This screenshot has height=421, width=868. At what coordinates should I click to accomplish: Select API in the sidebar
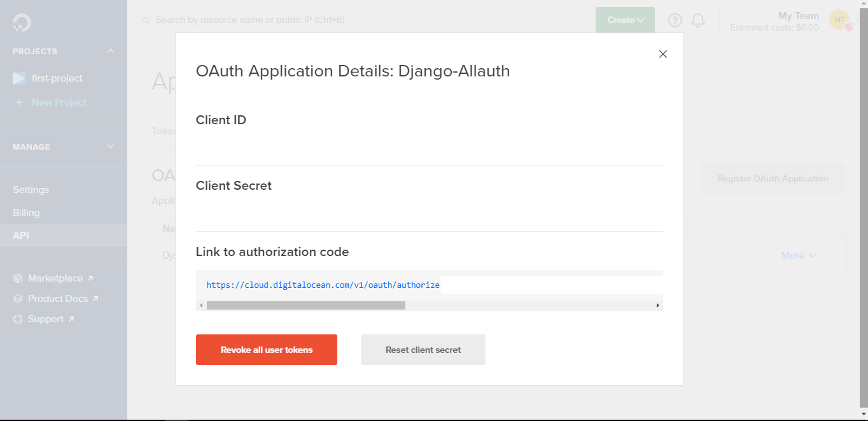[64, 236]
